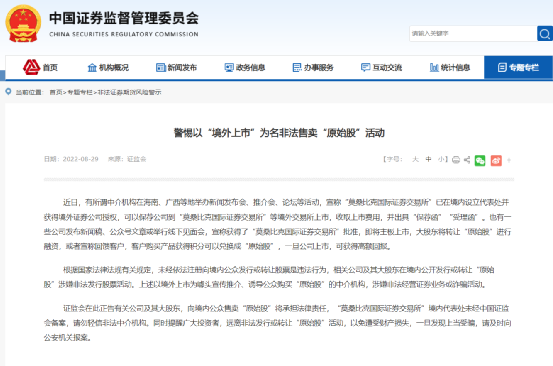Set font size to small 小
The width and height of the screenshot is (553, 366).
click(441, 159)
